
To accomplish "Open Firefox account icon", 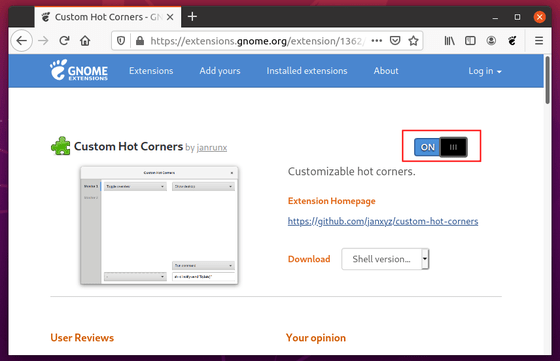I will (x=491, y=41).
